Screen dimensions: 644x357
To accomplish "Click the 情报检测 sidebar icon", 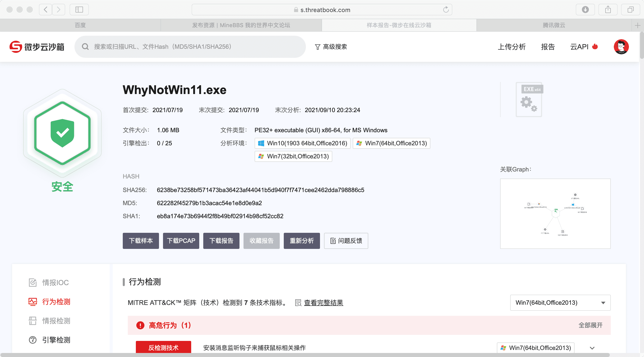I will tap(33, 321).
